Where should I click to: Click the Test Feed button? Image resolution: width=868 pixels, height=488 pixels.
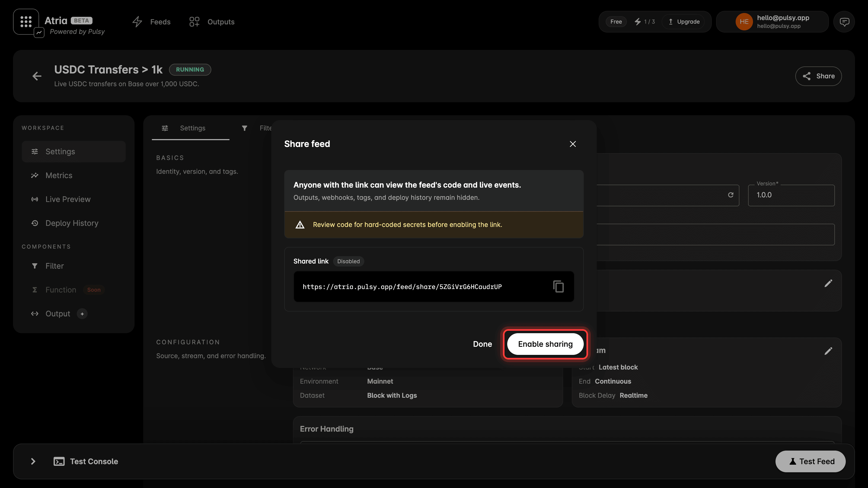tap(810, 461)
